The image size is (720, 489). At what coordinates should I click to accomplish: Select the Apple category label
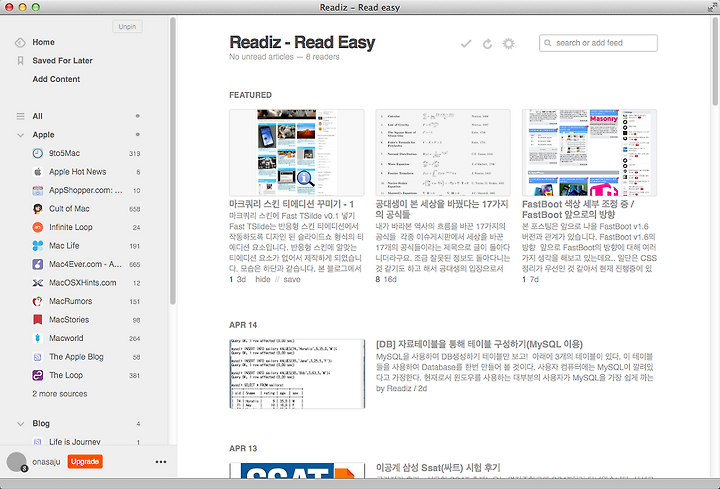tap(43, 135)
